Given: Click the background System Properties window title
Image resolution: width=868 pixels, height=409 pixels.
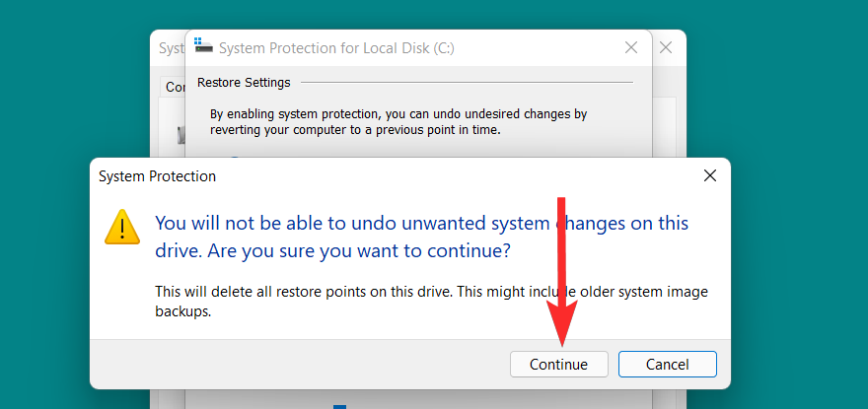Looking at the screenshot, I should click(x=170, y=47).
